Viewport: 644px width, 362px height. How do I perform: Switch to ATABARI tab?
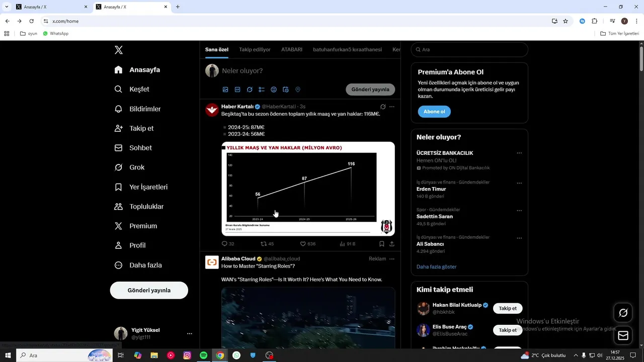(292, 49)
